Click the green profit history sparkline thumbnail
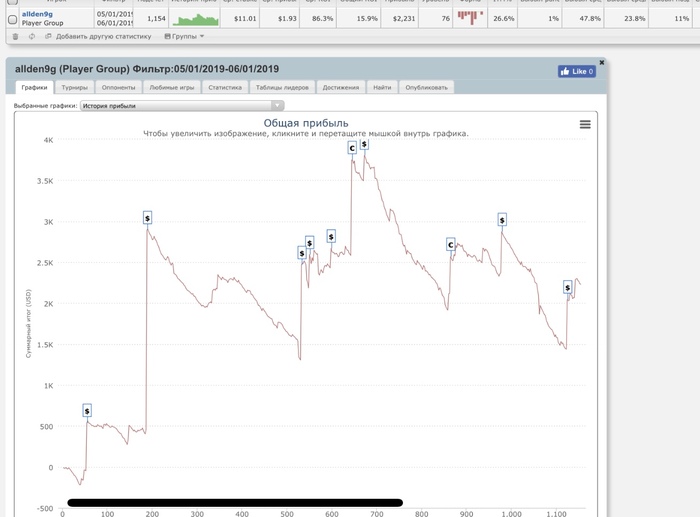Screen dimensions: 700x517 (196, 19)
